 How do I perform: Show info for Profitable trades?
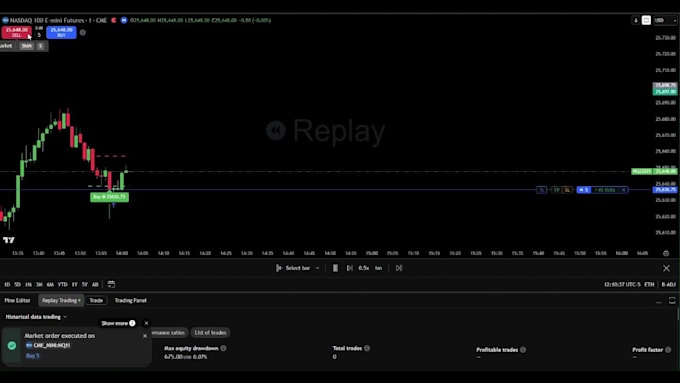[523, 350]
